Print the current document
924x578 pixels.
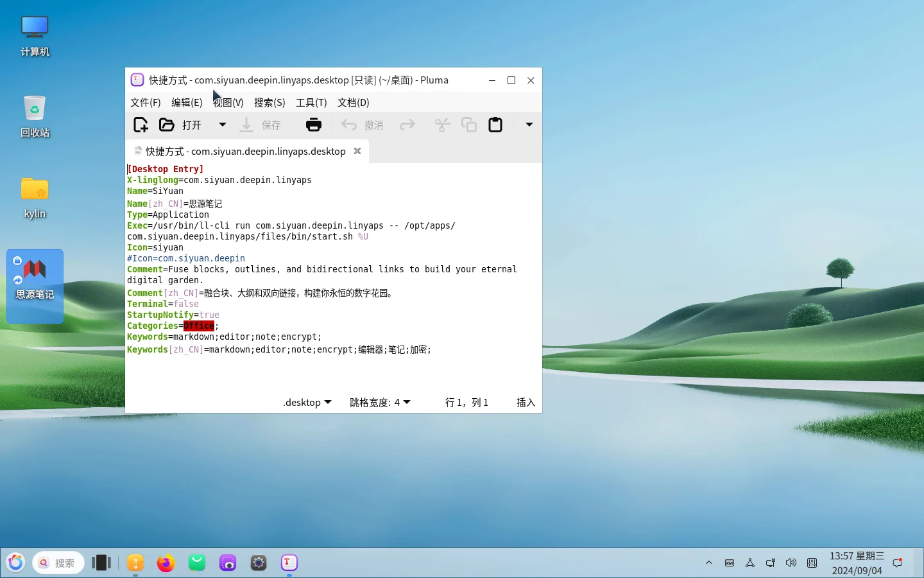coord(314,125)
